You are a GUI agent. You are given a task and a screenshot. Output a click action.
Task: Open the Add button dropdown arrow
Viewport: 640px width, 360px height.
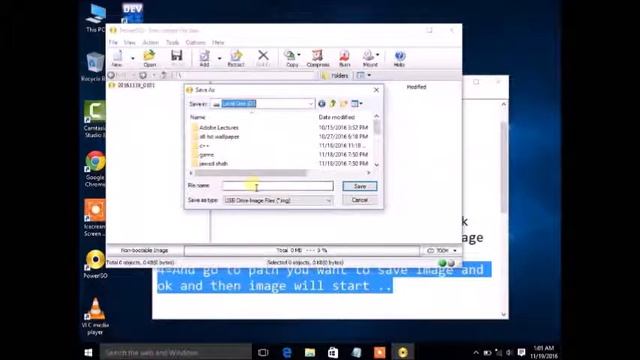tap(219, 58)
